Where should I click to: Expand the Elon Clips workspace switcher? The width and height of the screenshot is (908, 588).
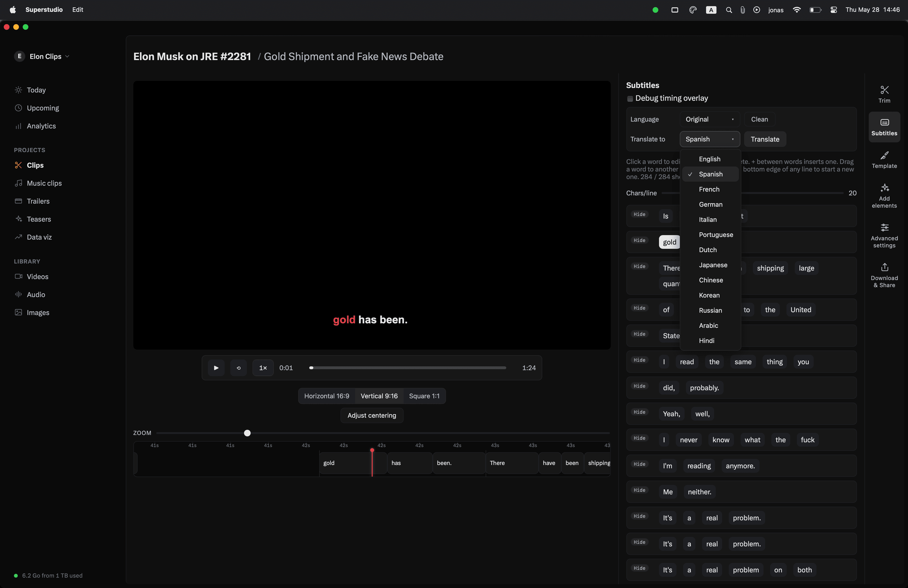click(42, 57)
